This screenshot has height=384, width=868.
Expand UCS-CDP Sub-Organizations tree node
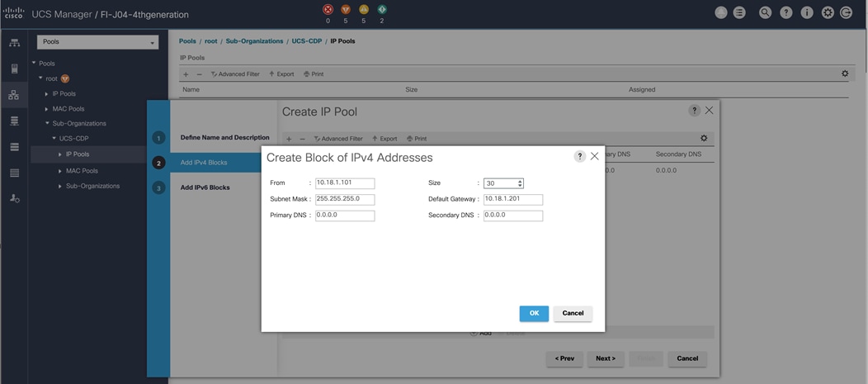point(60,186)
